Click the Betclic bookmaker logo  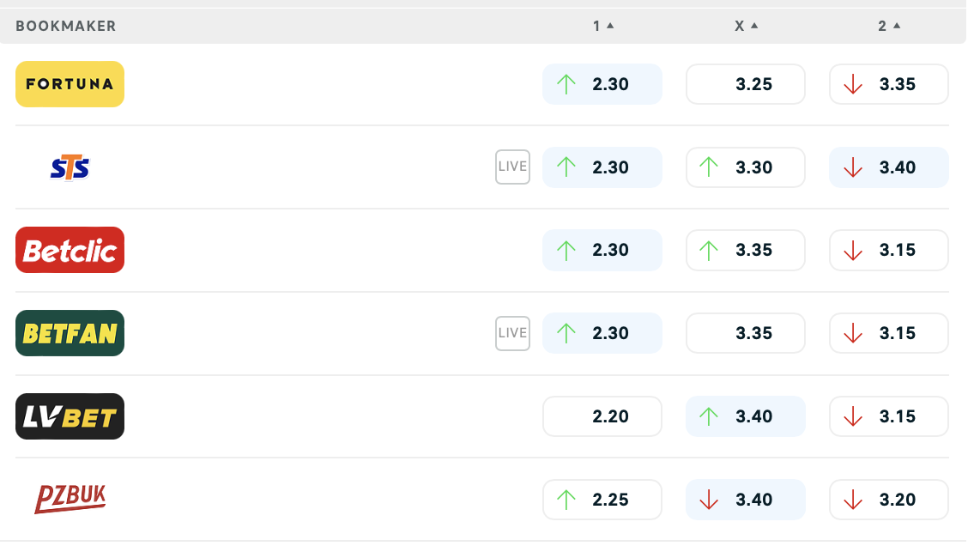pyautogui.click(x=70, y=250)
